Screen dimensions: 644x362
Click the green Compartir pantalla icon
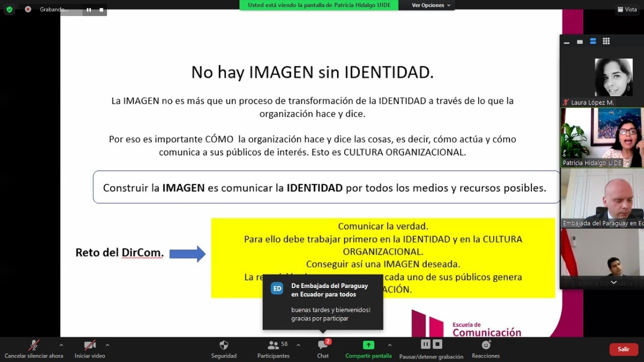pyautogui.click(x=368, y=345)
